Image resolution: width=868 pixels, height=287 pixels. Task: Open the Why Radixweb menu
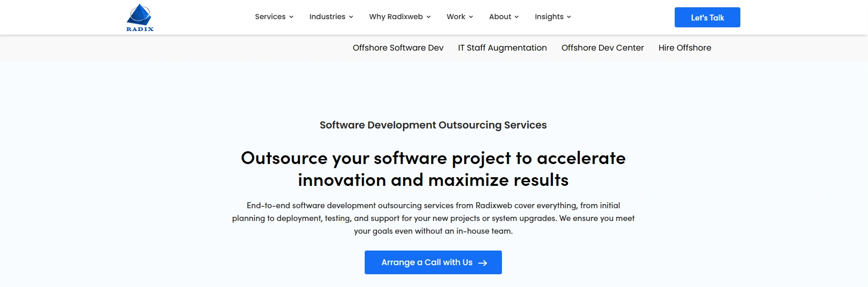pyautogui.click(x=396, y=17)
